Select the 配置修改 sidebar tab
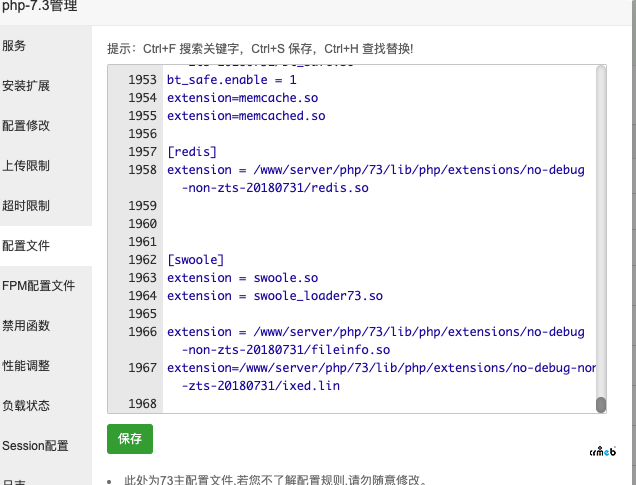Image resolution: width=636 pixels, height=485 pixels. 26,126
